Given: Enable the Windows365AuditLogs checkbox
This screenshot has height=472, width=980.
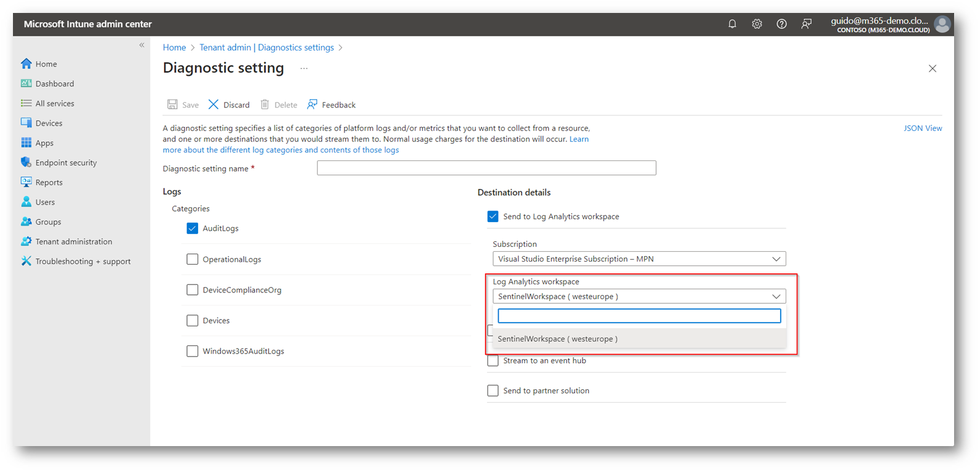Looking at the screenshot, I should coord(193,351).
